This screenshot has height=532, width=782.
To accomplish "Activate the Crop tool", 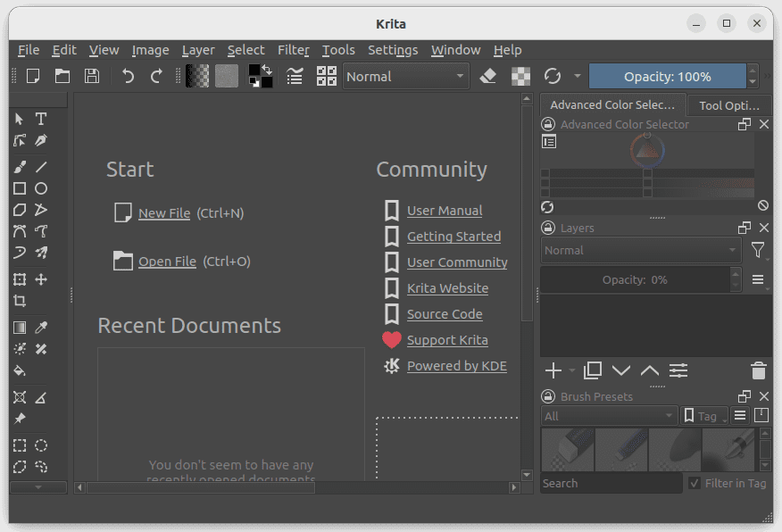I will (x=20, y=300).
